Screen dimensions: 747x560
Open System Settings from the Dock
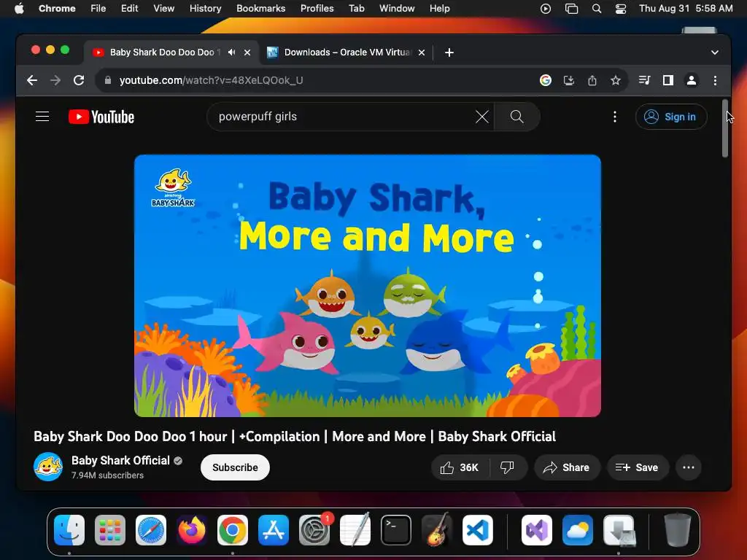(x=314, y=530)
